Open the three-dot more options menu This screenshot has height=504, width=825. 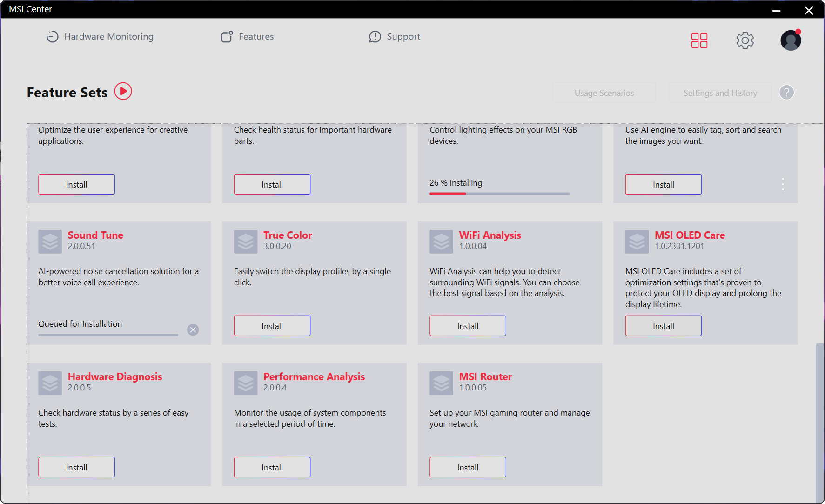tap(783, 184)
